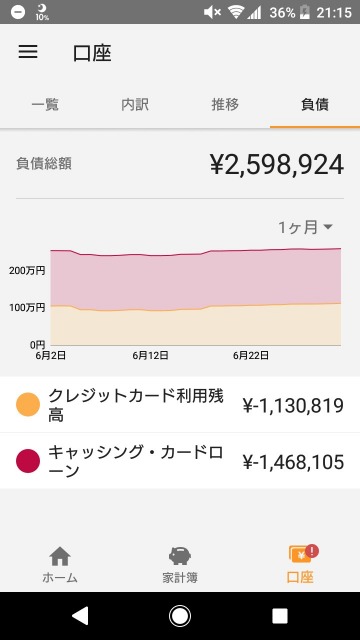The image size is (360, 640).
Task: Click the dropdown arrow beside 1ヶ月
Action: [328, 227]
